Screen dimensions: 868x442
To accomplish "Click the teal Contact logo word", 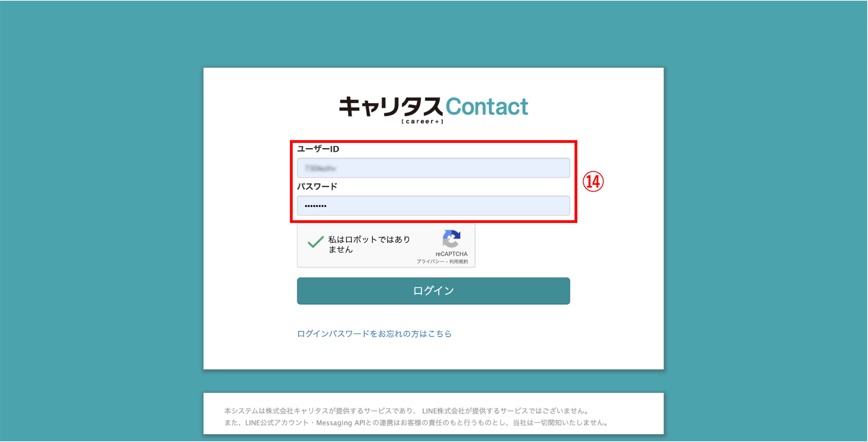I will pyautogui.click(x=487, y=106).
